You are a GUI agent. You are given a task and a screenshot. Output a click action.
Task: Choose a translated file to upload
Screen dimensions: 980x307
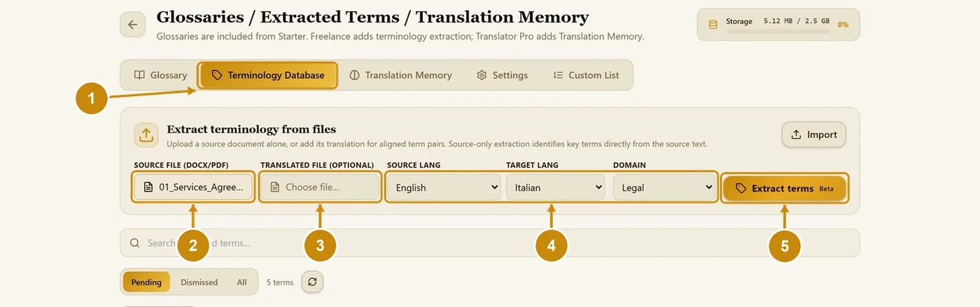[320, 187]
